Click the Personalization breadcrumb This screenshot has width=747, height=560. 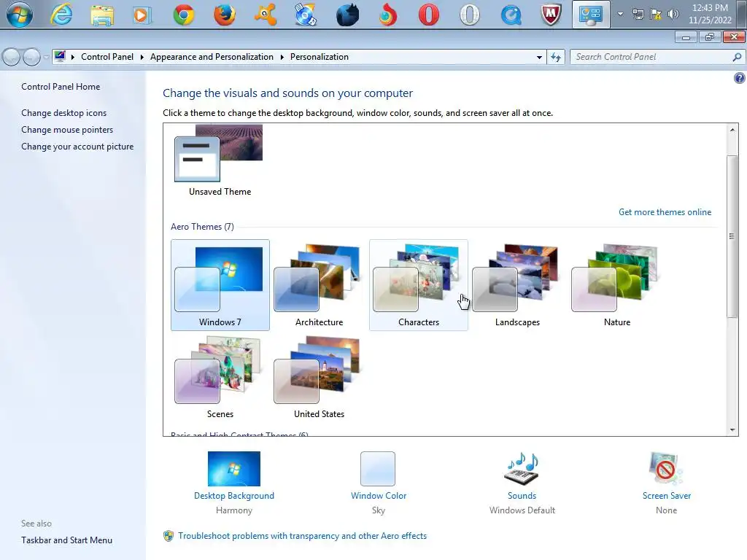(320, 57)
